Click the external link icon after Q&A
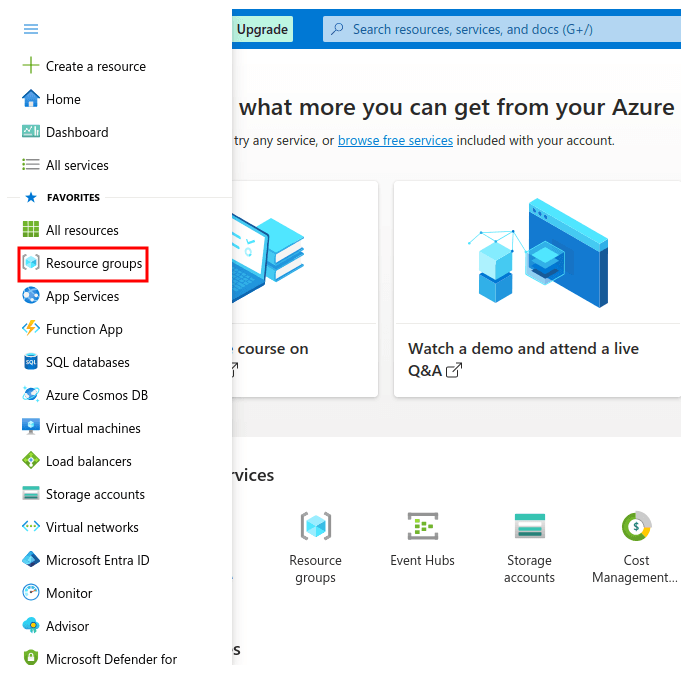 coord(454,370)
